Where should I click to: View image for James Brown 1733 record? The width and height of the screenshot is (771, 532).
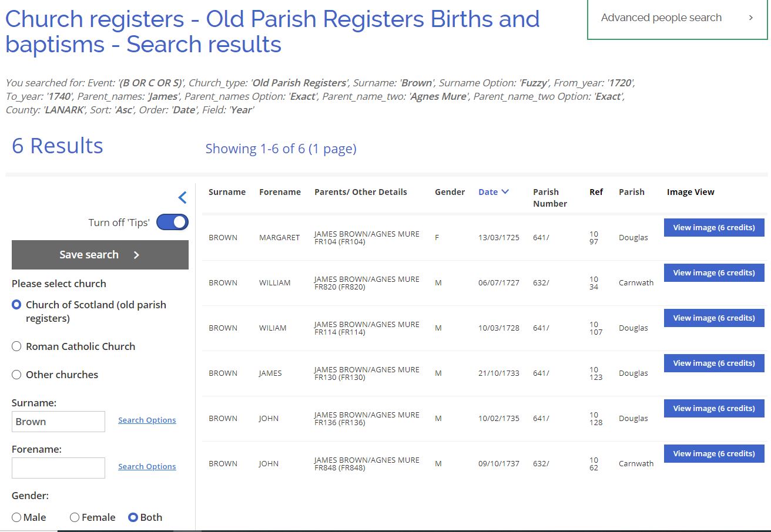[713, 363]
